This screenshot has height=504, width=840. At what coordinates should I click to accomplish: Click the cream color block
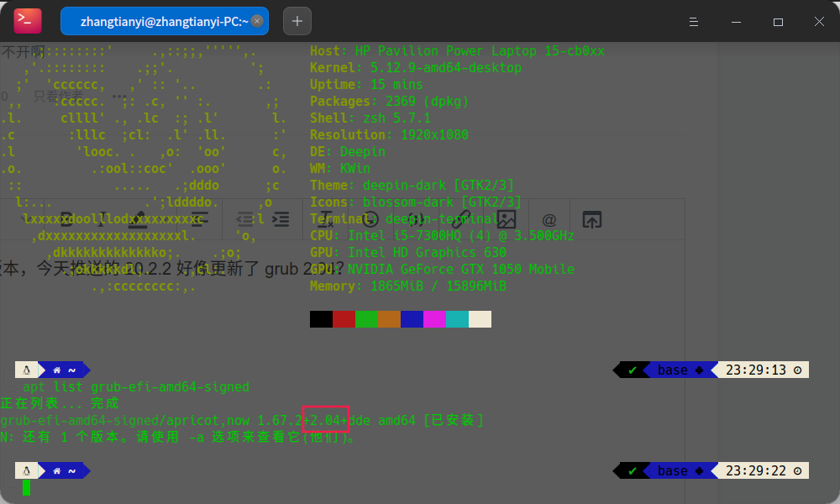pos(480,319)
